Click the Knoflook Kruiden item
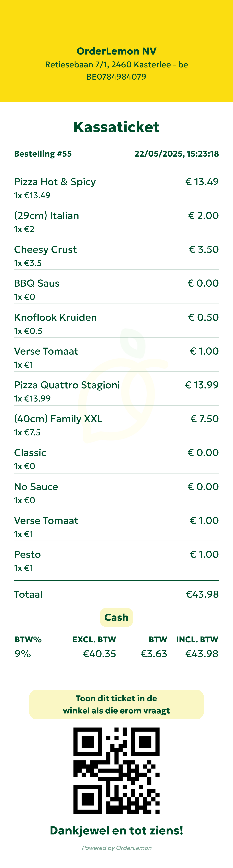Image resolution: width=233 pixels, height=868 pixels. tap(56, 317)
